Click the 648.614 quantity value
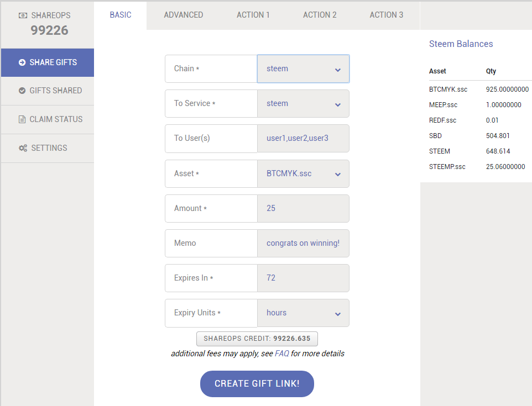This screenshot has height=406, width=532. 498,151
